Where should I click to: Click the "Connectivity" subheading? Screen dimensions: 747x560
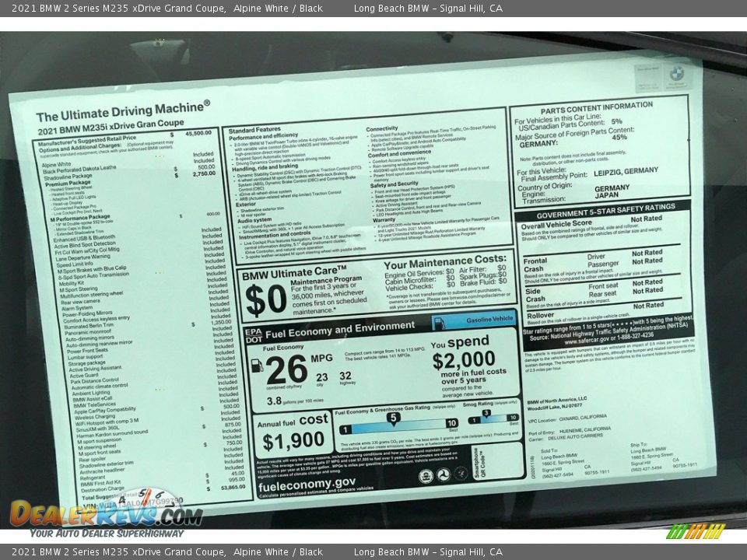point(381,128)
